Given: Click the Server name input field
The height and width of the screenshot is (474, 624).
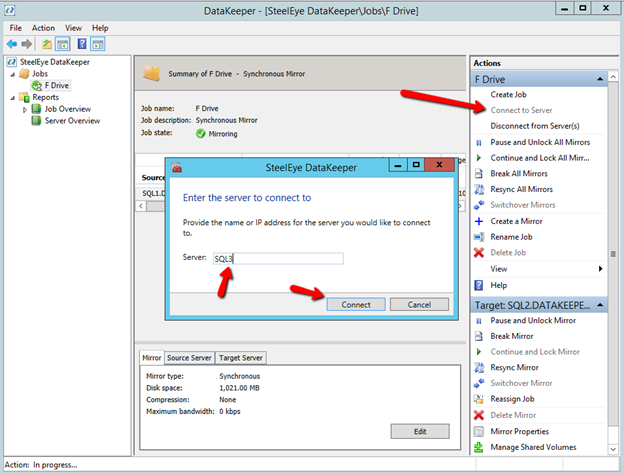Looking at the screenshot, I should click(x=277, y=258).
